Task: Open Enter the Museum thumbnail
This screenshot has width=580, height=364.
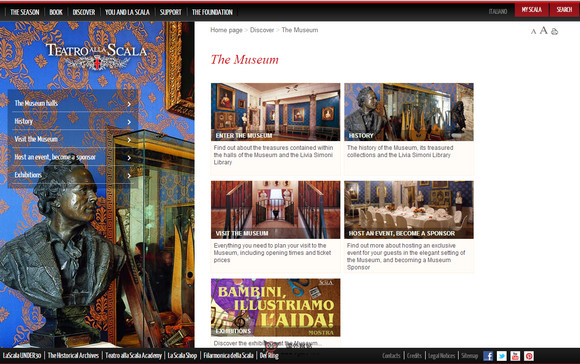Action: (x=276, y=112)
